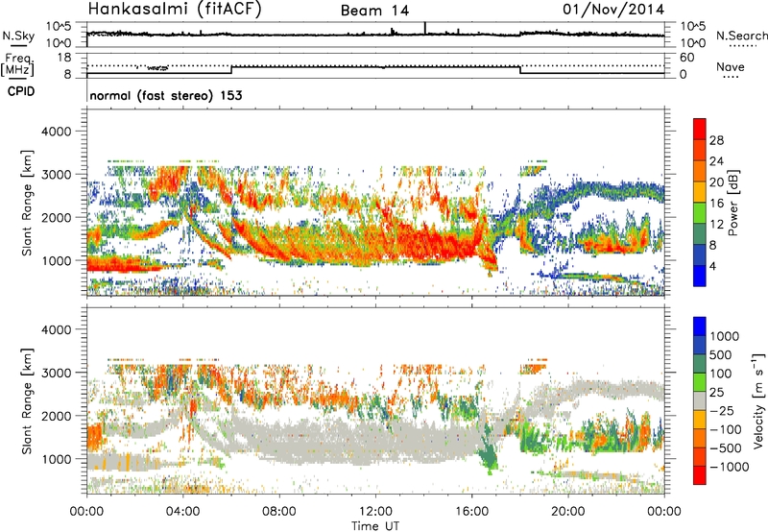Select the 20:00 time tick label
The width and height of the screenshot is (768, 532).
click(567, 512)
